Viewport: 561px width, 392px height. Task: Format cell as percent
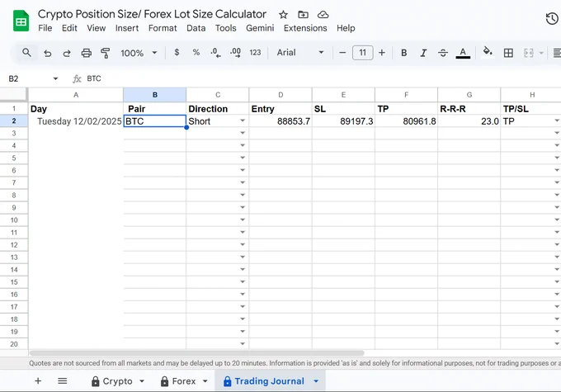point(196,53)
